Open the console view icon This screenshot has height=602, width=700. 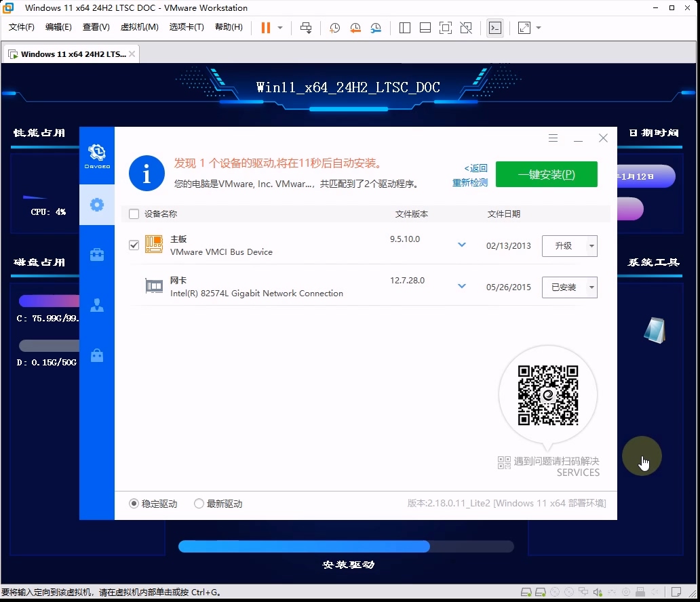pos(495,28)
